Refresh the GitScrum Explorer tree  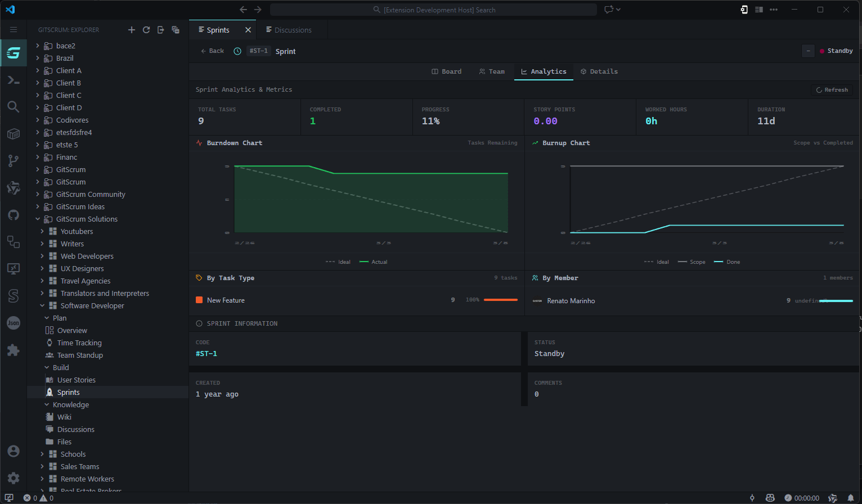146,30
